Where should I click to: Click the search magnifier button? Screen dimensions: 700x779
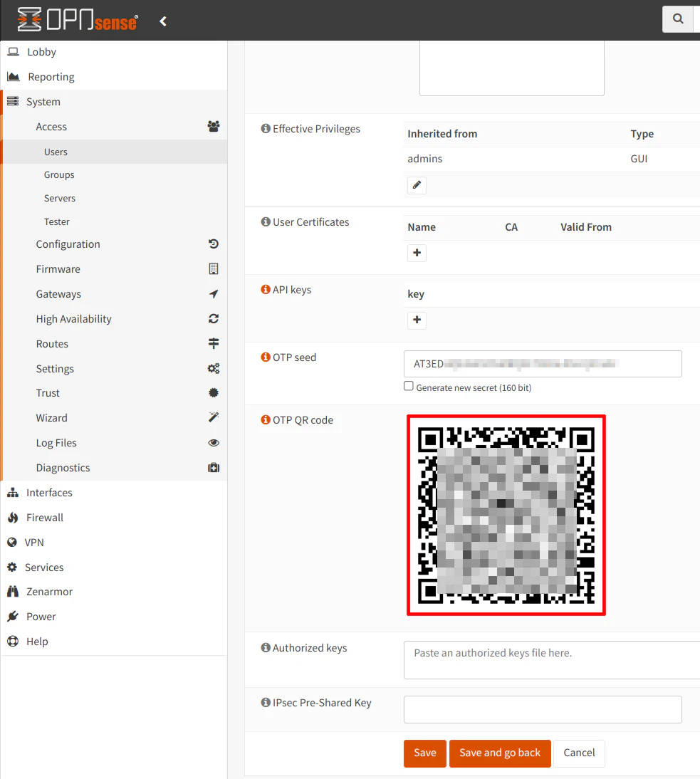[x=678, y=19]
